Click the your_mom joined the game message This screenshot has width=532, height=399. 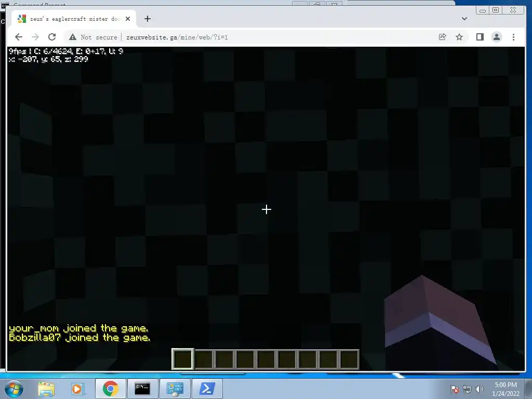pos(78,328)
